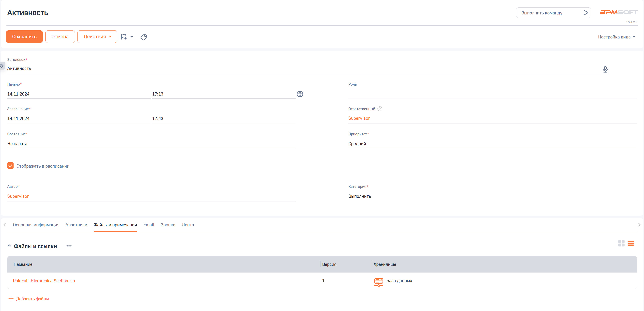
Task: Collapse the Файлы и ссылки section
Action: coord(9,246)
